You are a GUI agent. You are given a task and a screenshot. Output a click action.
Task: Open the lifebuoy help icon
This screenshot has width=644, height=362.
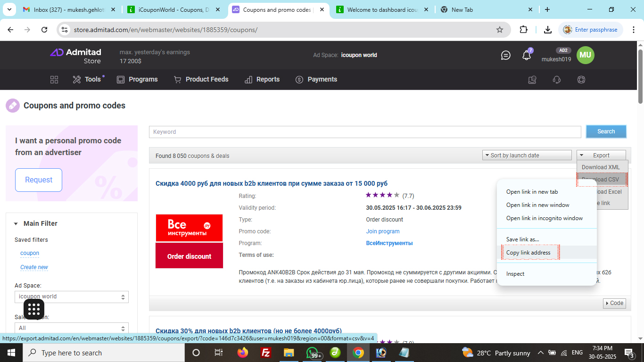coord(581,80)
